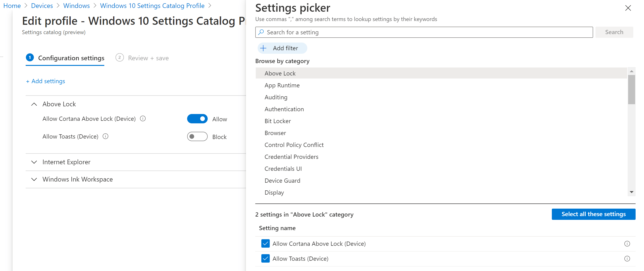
Task: Open Add settings link
Action: (45, 81)
